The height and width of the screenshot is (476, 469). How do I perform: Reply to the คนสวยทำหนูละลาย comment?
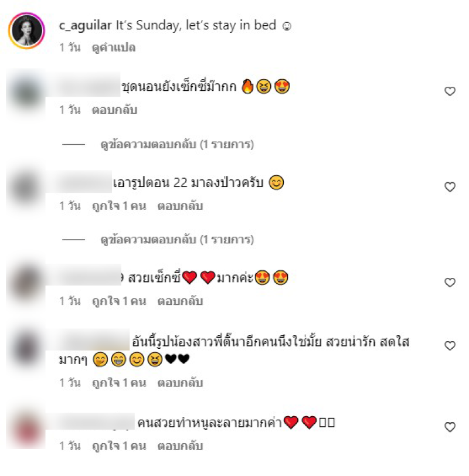[x=180, y=446]
